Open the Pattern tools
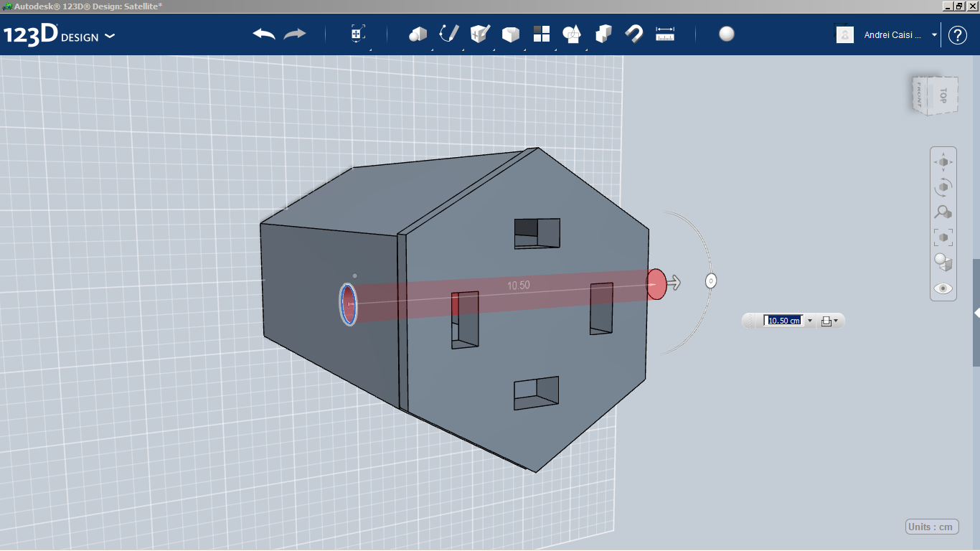 point(542,34)
